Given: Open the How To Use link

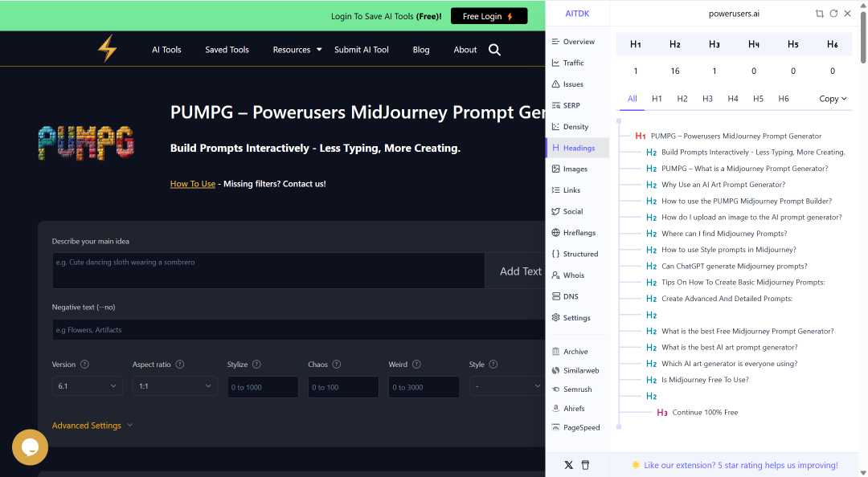Looking at the screenshot, I should click(x=193, y=184).
